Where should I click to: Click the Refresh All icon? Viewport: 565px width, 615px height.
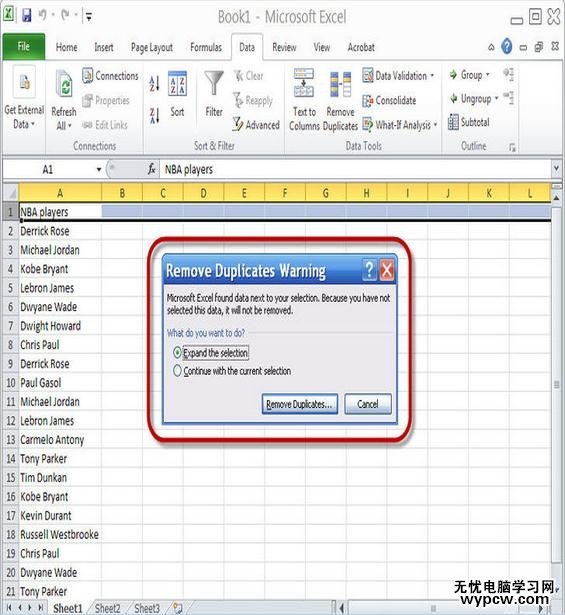(64, 83)
